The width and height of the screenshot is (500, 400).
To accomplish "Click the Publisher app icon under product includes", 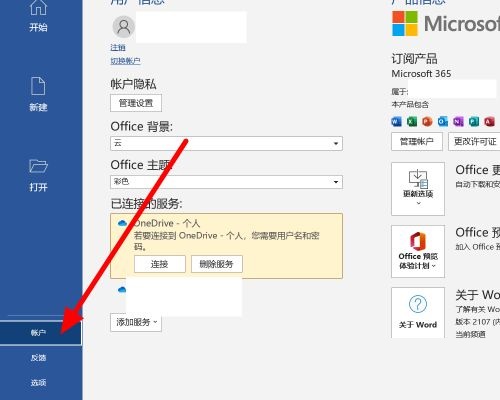I will [474, 122].
